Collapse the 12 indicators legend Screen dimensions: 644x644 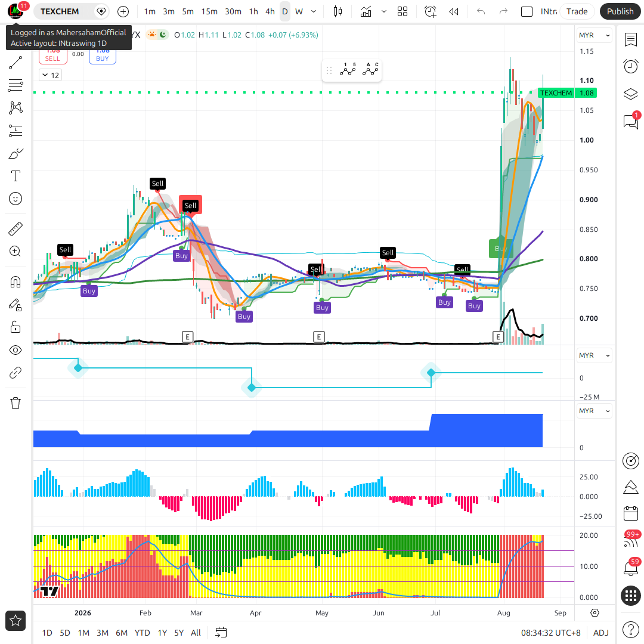coord(51,75)
